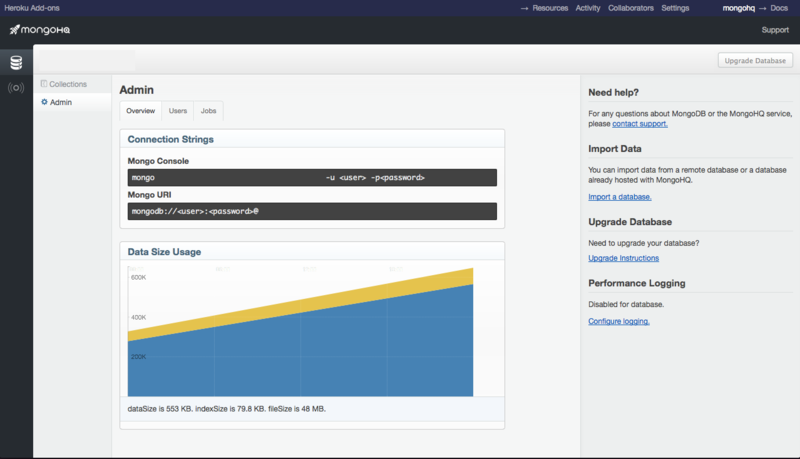The width and height of the screenshot is (800, 459).
Task: Open Settings in the Heroku top bar
Action: 675,8
